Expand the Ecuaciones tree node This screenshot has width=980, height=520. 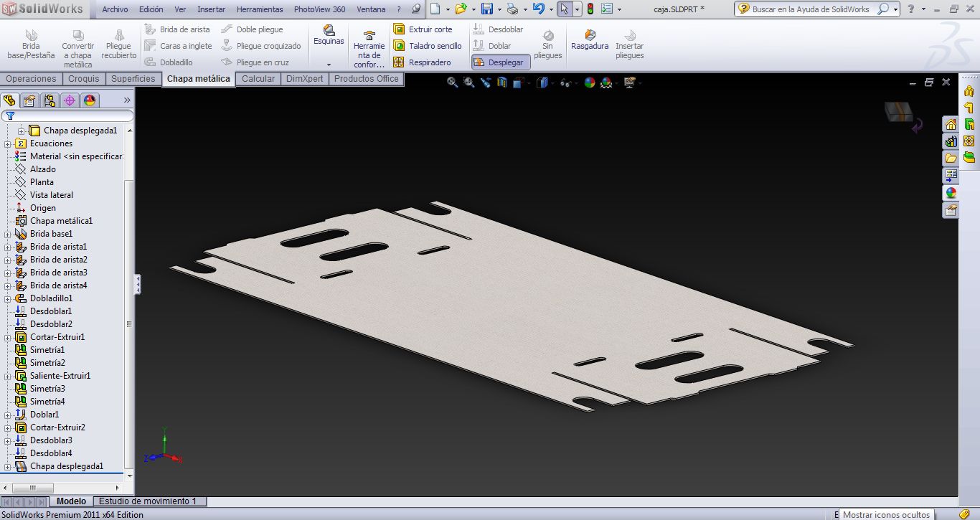click(x=8, y=143)
